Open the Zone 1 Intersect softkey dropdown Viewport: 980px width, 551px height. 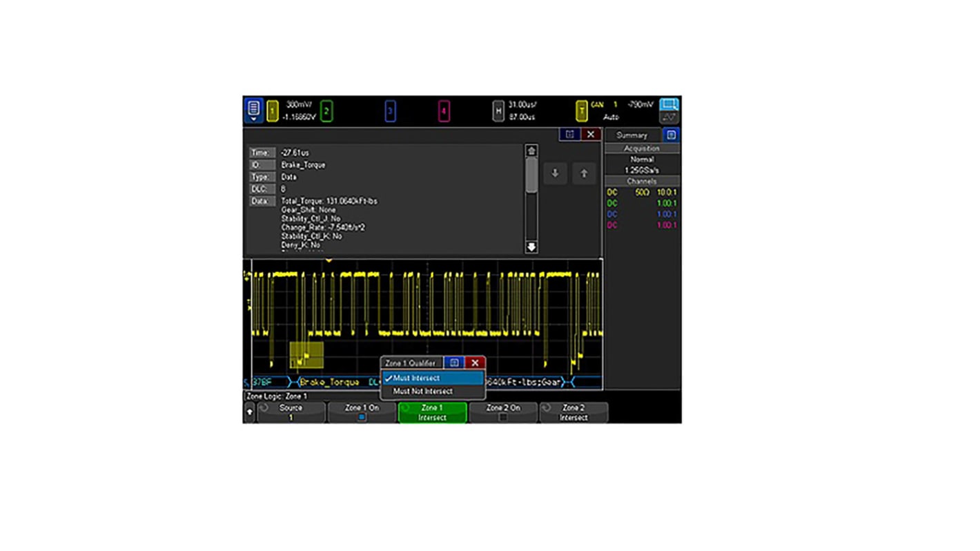(x=432, y=412)
